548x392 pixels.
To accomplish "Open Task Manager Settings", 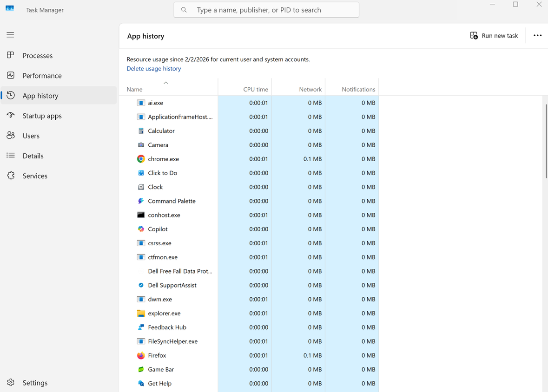I will 59,383.
